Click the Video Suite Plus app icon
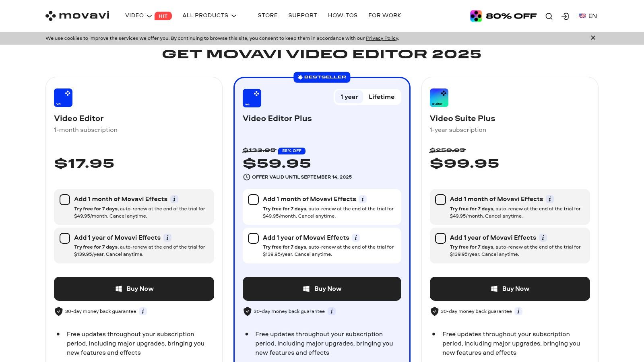Screen dimensions: 644x362 click(x=439, y=97)
